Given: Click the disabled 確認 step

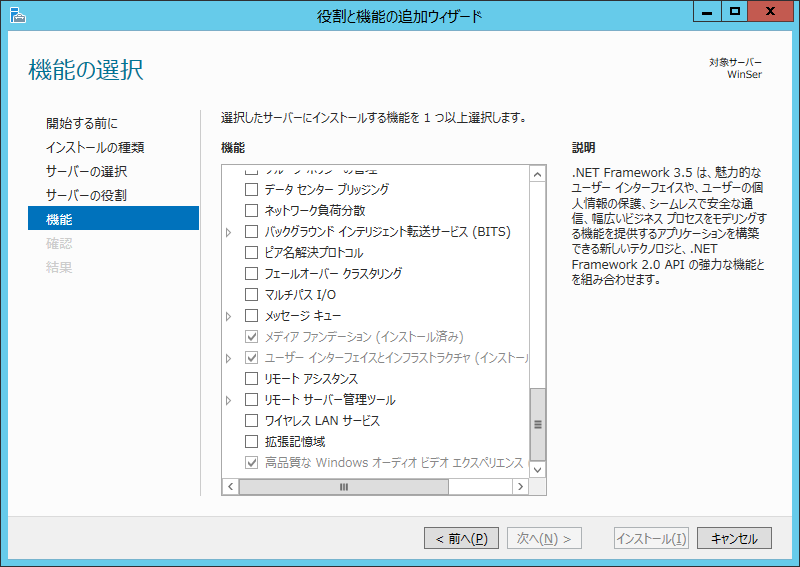Looking at the screenshot, I should click(59, 243).
